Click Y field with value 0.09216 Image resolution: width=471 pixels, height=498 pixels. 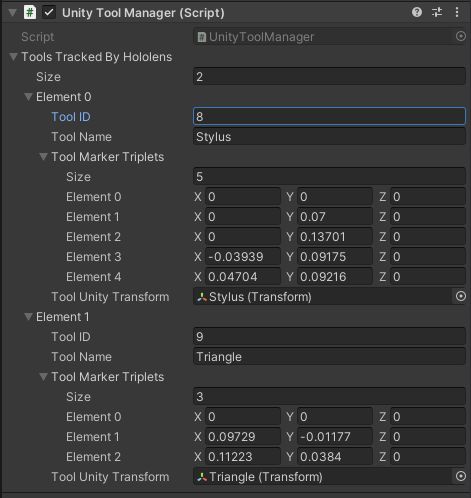[335, 277]
